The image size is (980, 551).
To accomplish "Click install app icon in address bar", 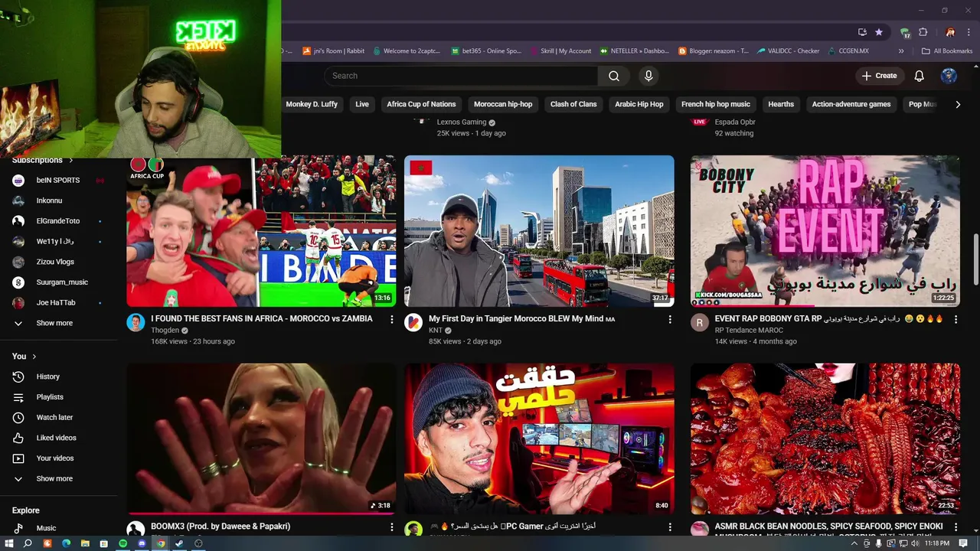I will pos(862,32).
